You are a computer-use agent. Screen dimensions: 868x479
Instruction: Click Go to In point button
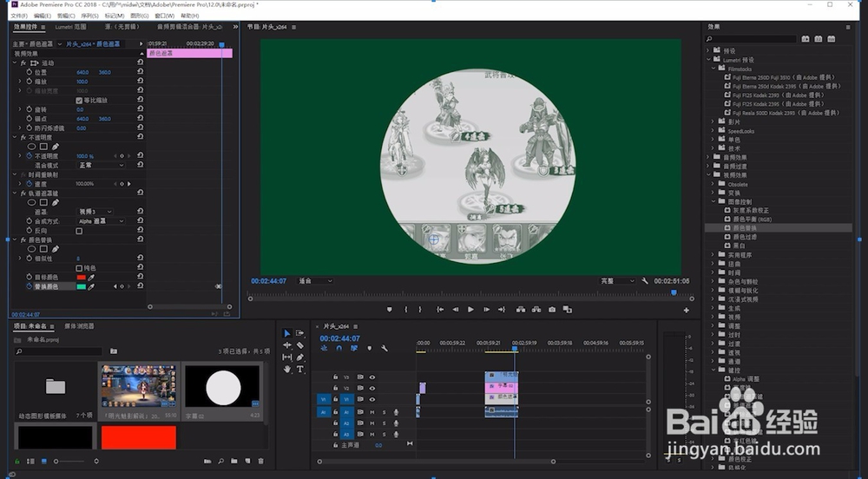click(440, 310)
